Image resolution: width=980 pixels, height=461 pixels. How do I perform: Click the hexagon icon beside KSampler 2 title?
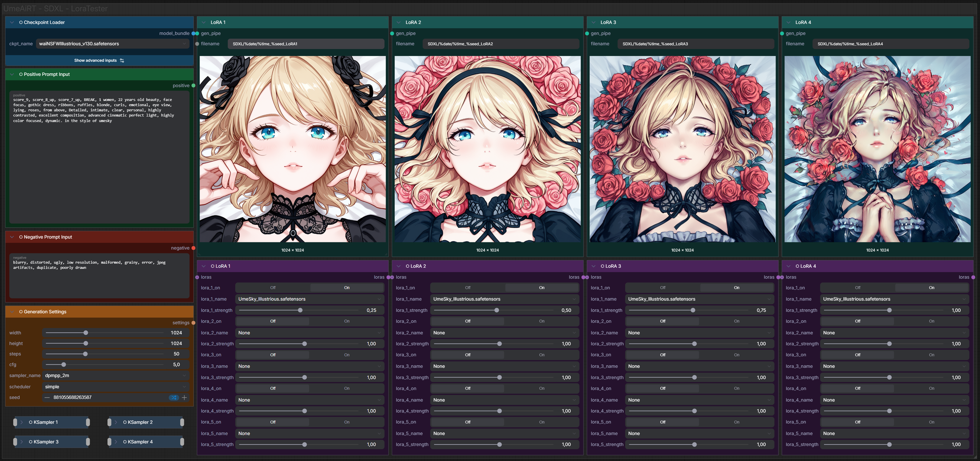[x=125, y=422]
